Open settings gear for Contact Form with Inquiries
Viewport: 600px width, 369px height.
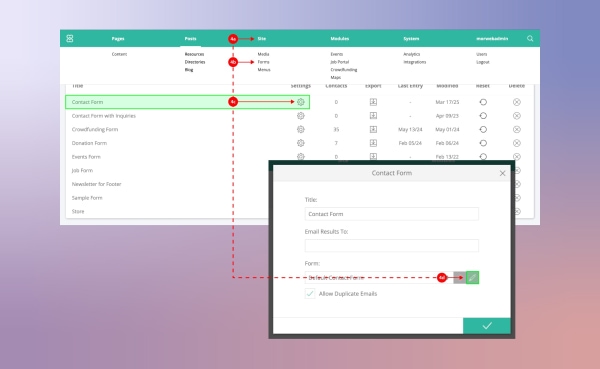click(301, 116)
